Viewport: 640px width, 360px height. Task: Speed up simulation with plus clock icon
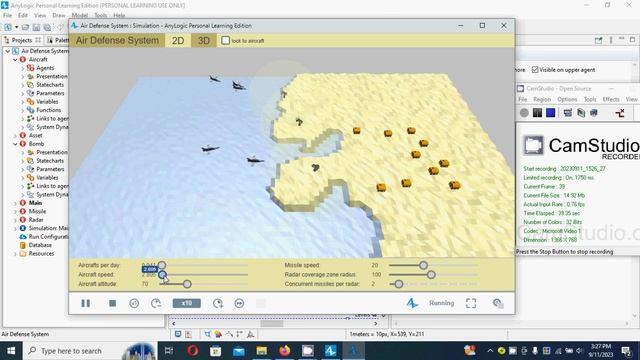tap(218, 303)
